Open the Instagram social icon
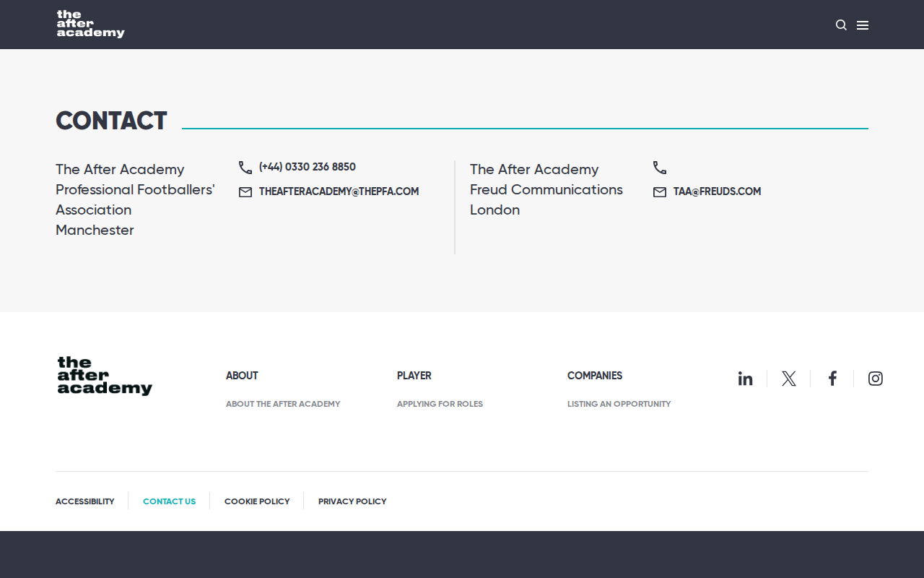This screenshot has width=924, height=578. click(x=876, y=379)
